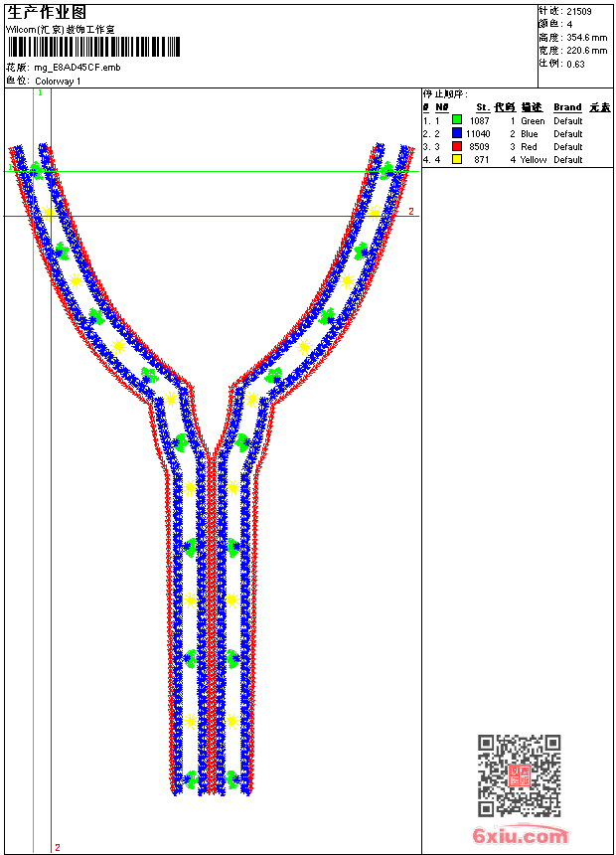Click the stitch count 871 in the Yellow row
Image resolution: width=616 pixels, height=855 pixels.
point(482,160)
